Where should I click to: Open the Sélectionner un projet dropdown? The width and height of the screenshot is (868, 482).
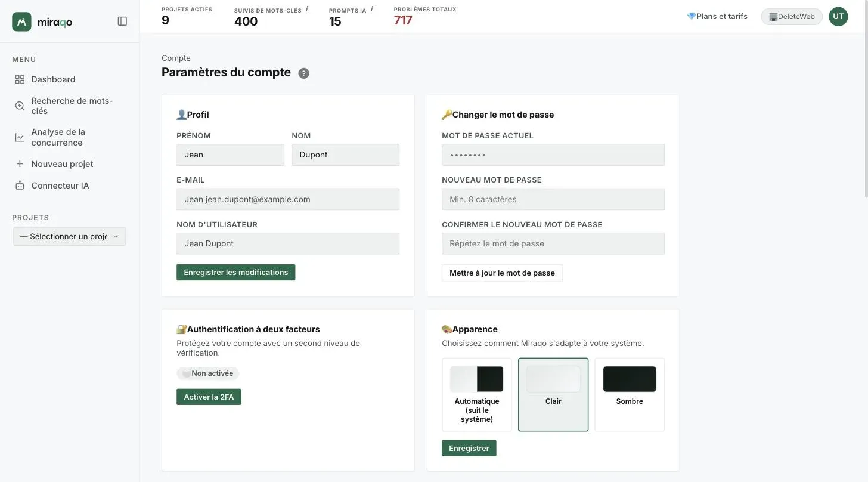[x=69, y=236]
